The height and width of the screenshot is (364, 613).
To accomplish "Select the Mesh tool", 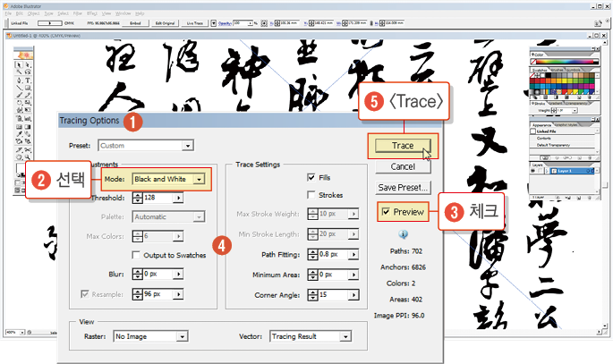I will [19, 126].
